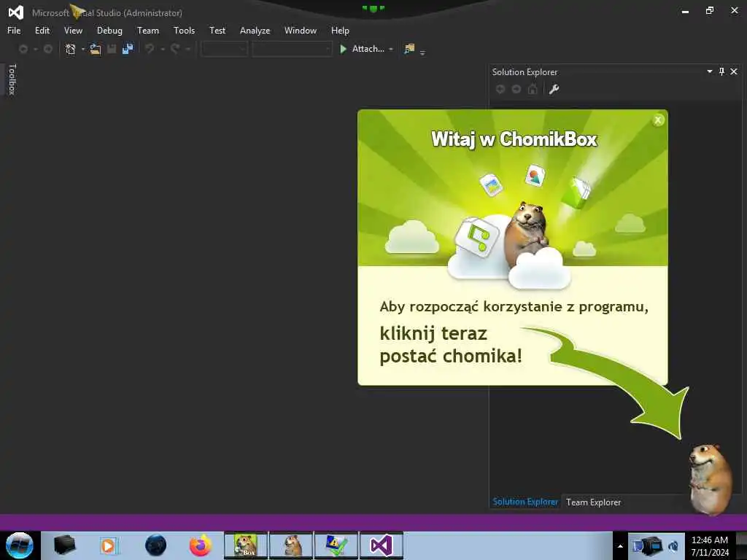Toggle Solution Explorer auto-hide pin
This screenshot has width=747, height=560.
coord(721,71)
